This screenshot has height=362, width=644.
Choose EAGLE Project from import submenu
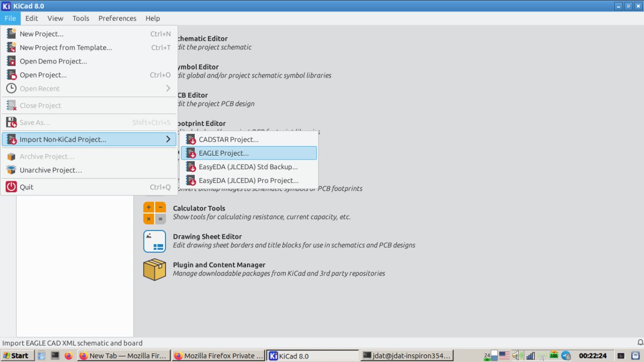tap(249, 153)
